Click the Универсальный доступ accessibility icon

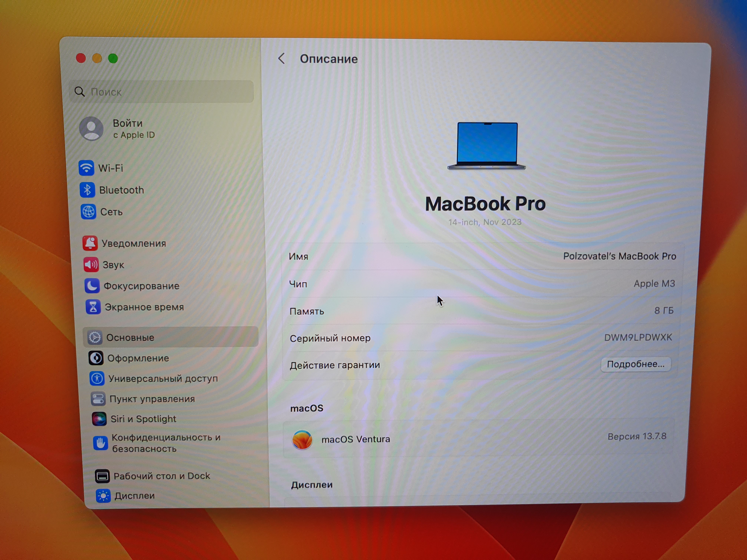[97, 378]
